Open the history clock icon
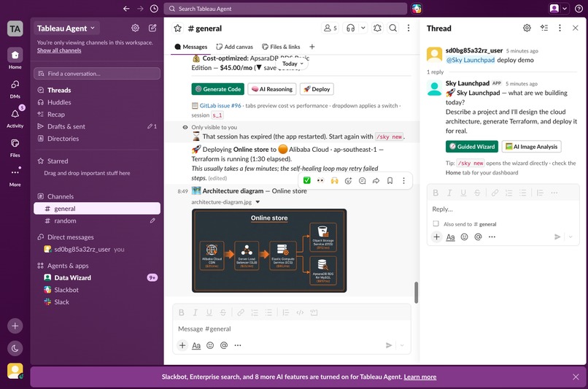Screen dimensions: 588x389 click(154, 9)
